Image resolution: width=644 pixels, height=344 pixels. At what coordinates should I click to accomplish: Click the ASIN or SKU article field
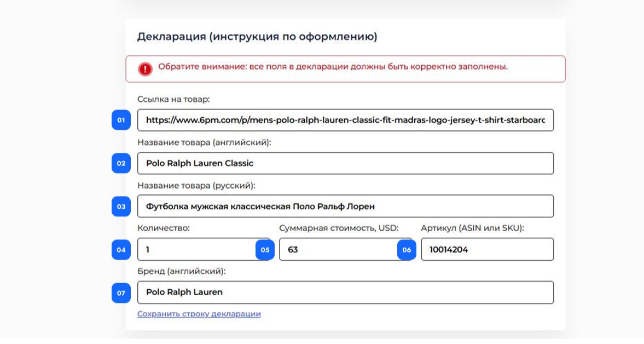[x=487, y=249]
